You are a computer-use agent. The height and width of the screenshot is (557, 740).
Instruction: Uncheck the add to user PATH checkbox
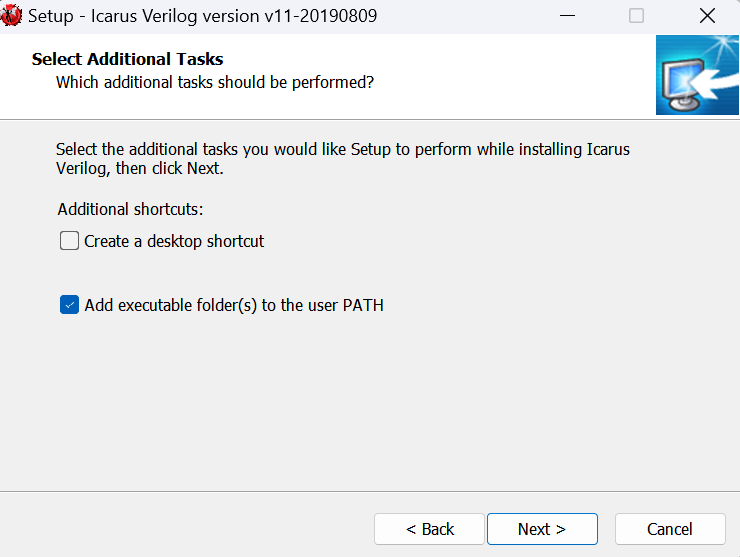[69, 305]
